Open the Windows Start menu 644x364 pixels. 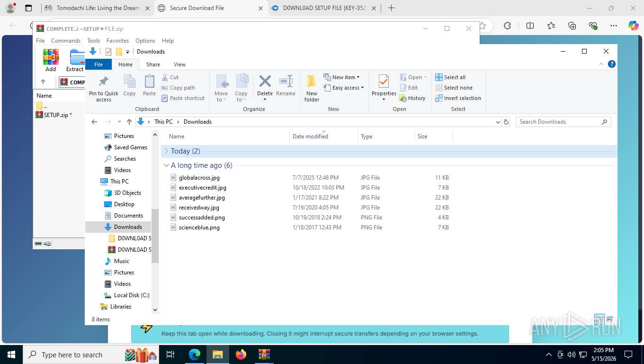click(11, 355)
